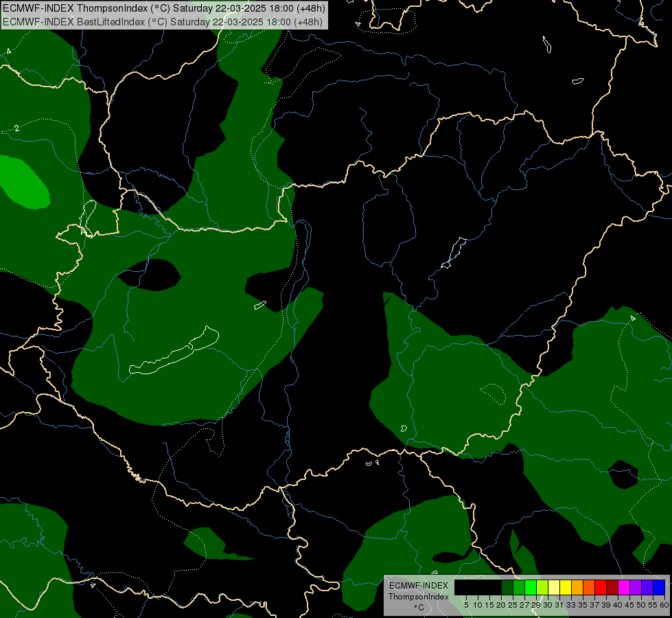The width and height of the screenshot is (672, 618).
Task: Click the legend tick value 50
Action: [x=641, y=605]
